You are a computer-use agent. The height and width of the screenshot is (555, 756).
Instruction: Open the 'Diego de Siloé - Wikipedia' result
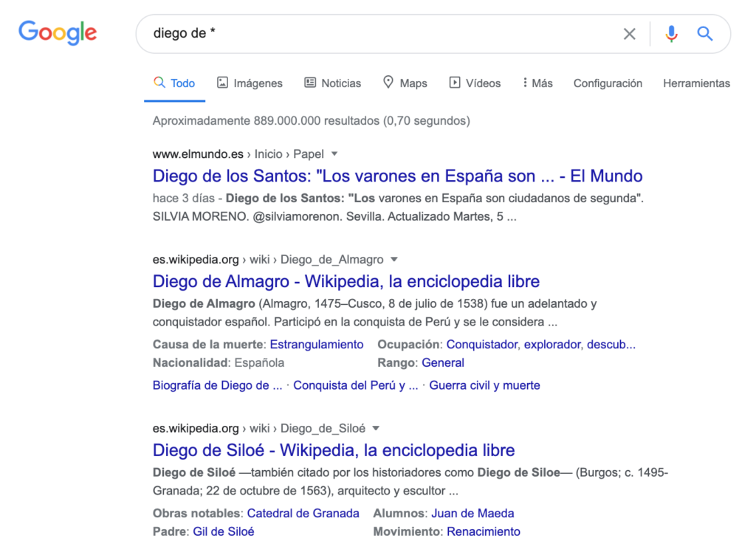point(334,450)
